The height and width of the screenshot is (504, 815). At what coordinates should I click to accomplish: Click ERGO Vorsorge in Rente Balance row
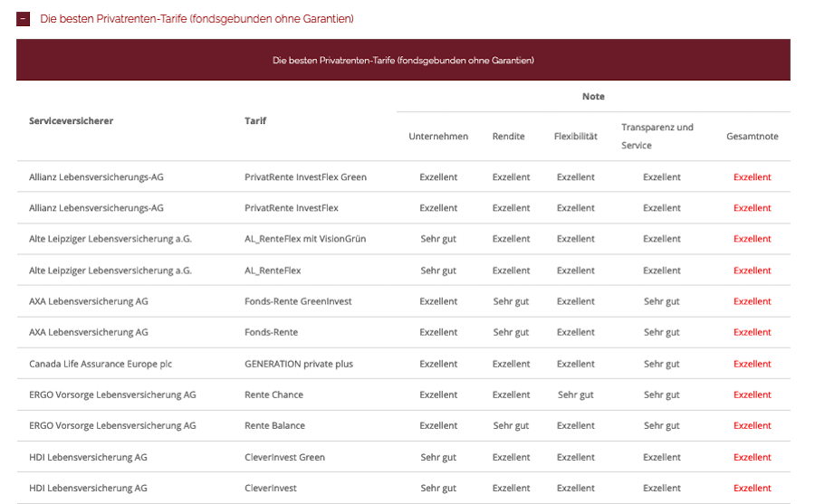112,425
